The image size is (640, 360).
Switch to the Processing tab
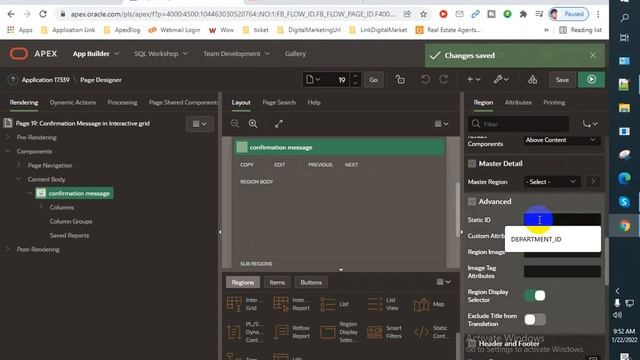tap(122, 102)
